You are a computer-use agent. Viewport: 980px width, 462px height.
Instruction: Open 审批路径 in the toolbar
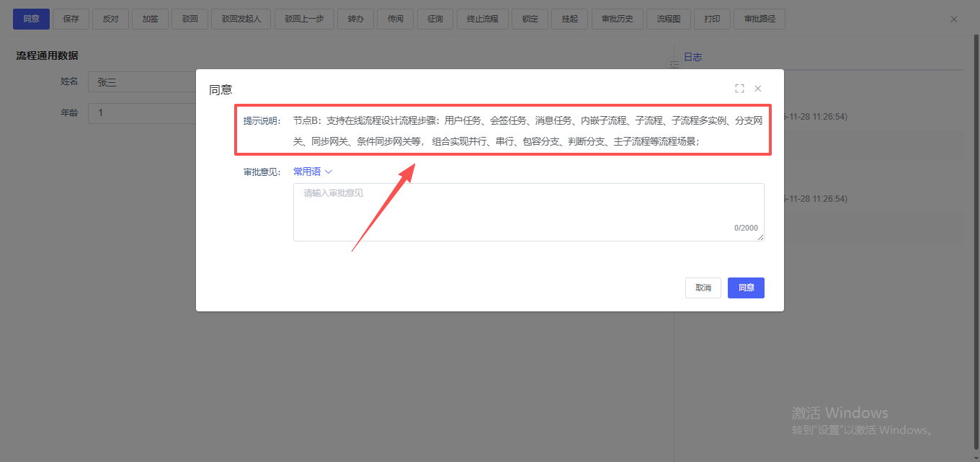tap(759, 19)
